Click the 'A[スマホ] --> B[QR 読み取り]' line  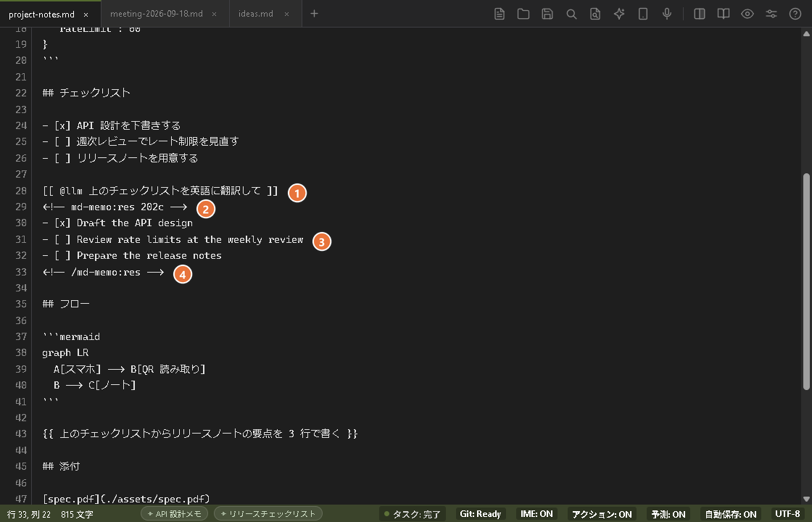coord(130,369)
